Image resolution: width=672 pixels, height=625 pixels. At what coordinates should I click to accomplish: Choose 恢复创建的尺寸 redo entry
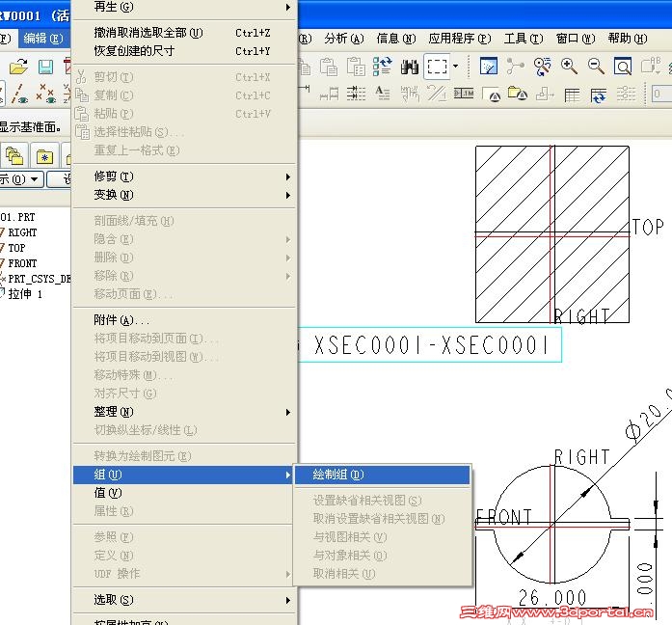click(184, 51)
